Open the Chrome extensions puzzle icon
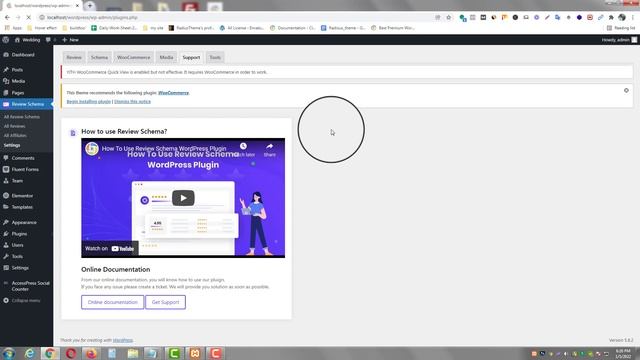The height and width of the screenshot is (360, 640). click(x=611, y=18)
